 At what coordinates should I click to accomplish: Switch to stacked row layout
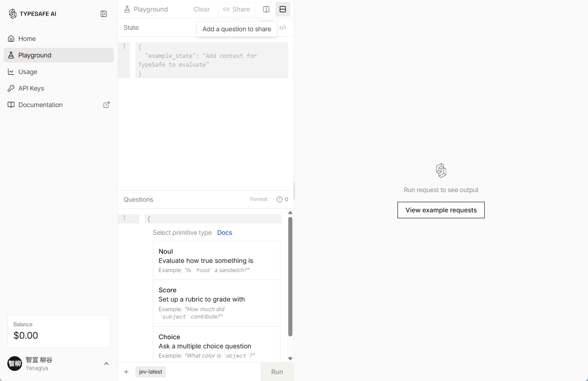coord(283,9)
